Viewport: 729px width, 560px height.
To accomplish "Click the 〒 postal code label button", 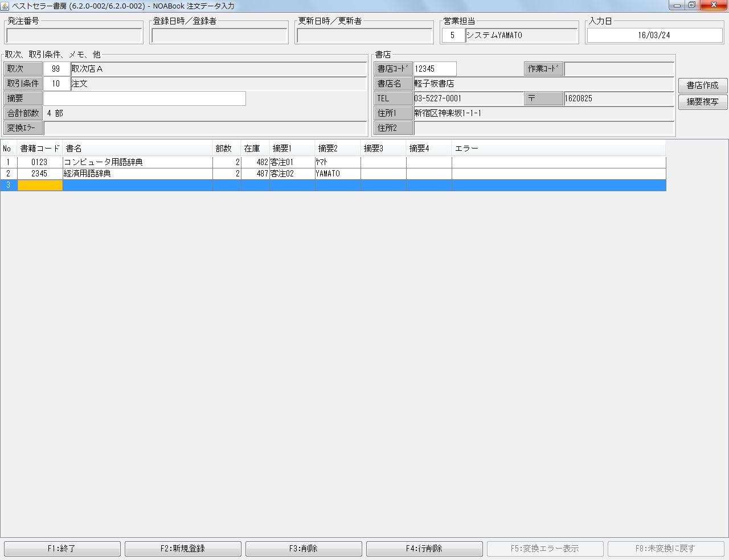I will coord(543,98).
